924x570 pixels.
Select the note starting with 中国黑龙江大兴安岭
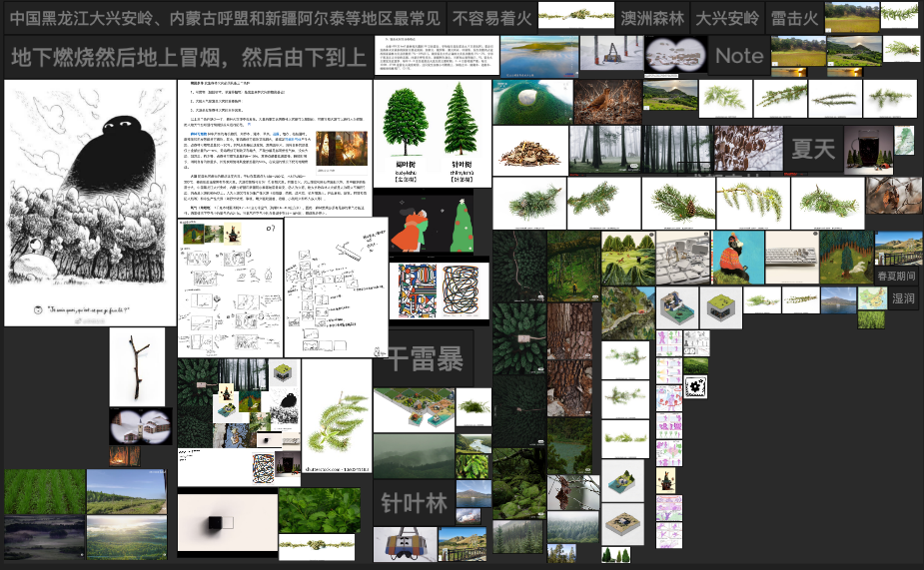tap(225, 18)
